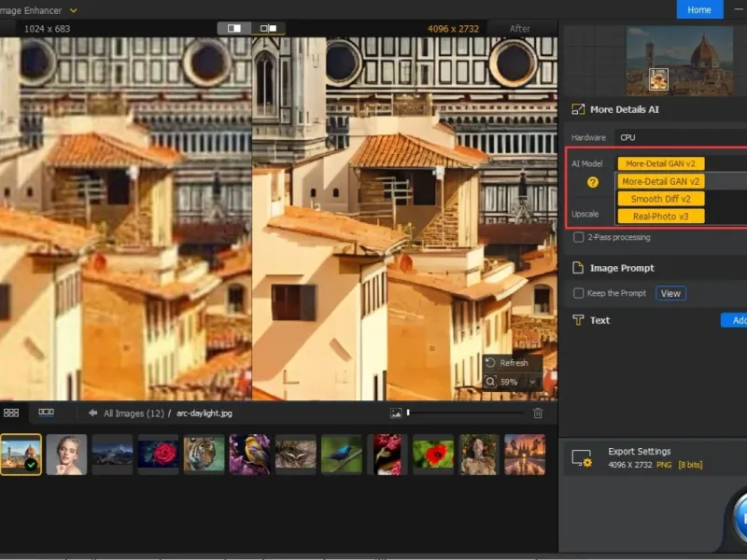Viewport: 747px width, 560px height.
Task: Click arc-daylight.jpg file name
Action: 204,413
